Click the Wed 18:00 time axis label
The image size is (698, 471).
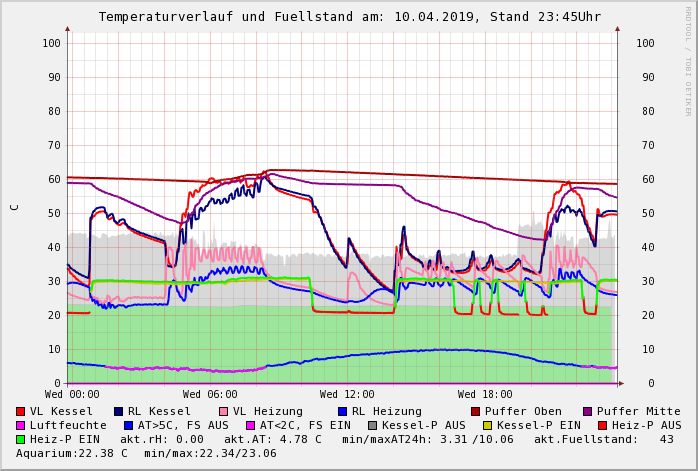click(485, 394)
